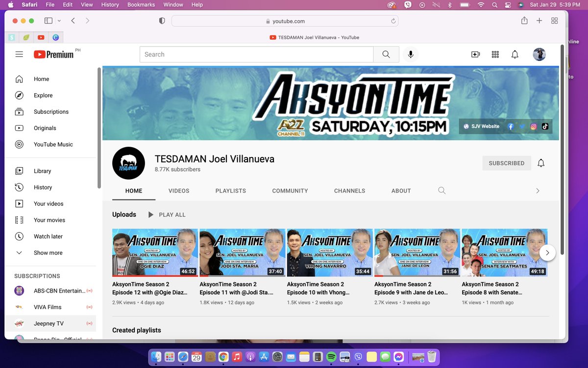The height and width of the screenshot is (368, 588).
Task: Open the SJV Website banner link
Action: point(482,126)
